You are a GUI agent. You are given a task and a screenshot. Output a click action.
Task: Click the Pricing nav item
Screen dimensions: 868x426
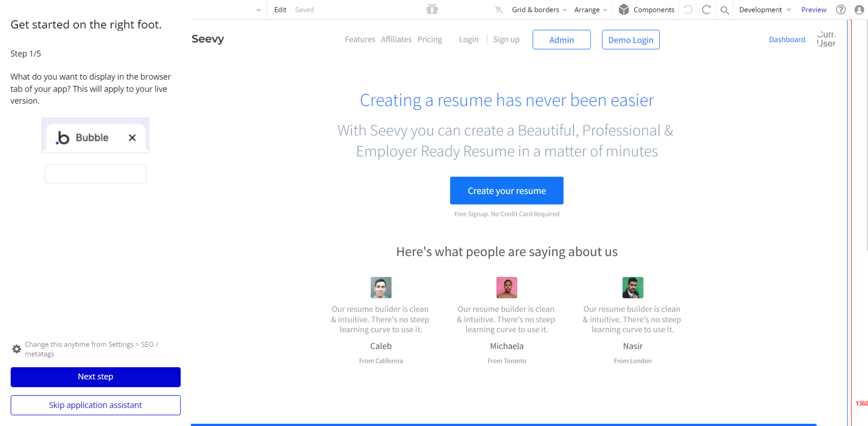(x=430, y=39)
